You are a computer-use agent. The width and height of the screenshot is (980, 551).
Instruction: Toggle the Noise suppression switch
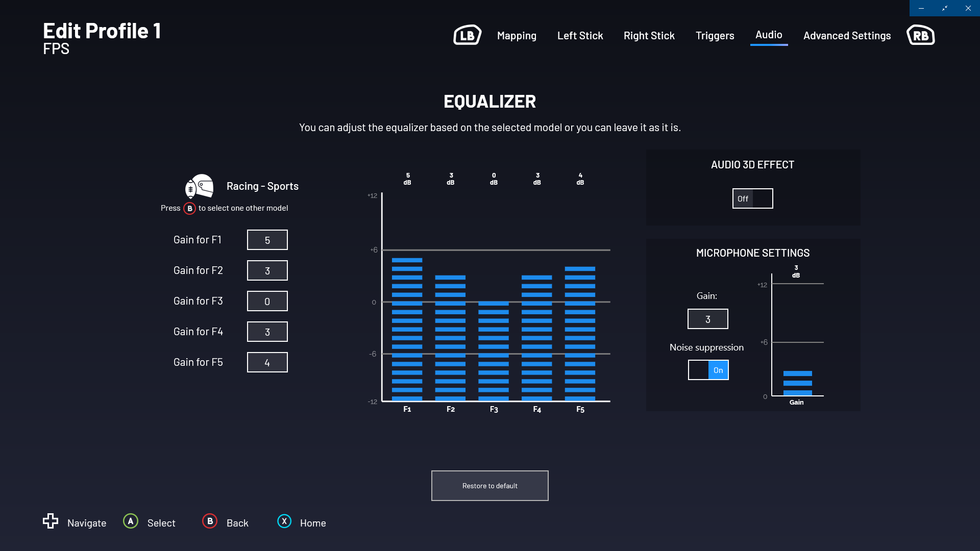pyautogui.click(x=708, y=370)
